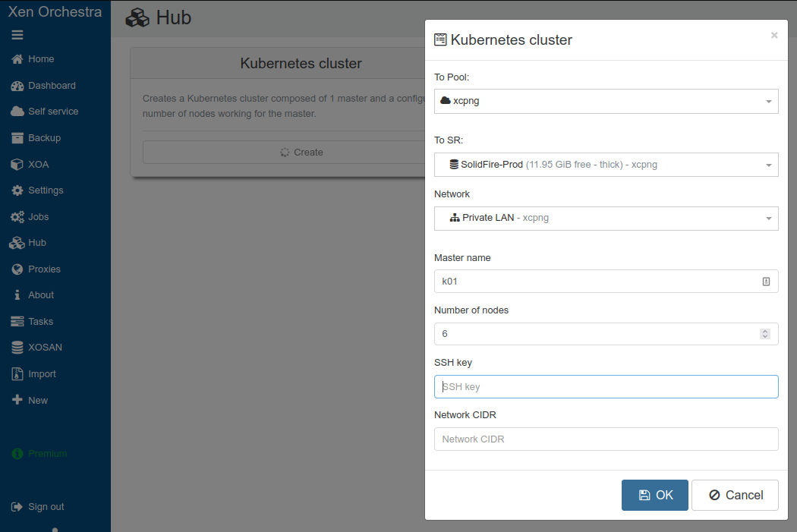The width and height of the screenshot is (797, 532).
Task: Click the Import file icon
Action: click(17, 374)
